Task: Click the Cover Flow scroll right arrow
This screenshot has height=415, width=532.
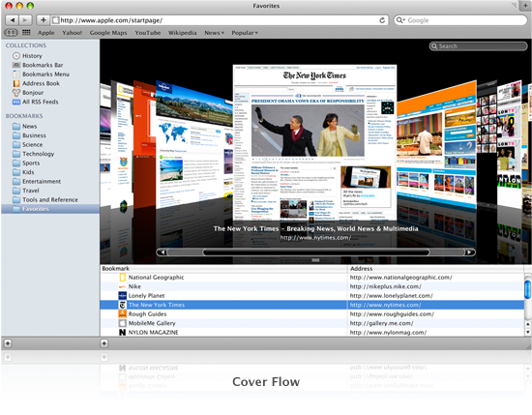Action: coord(469,252)
